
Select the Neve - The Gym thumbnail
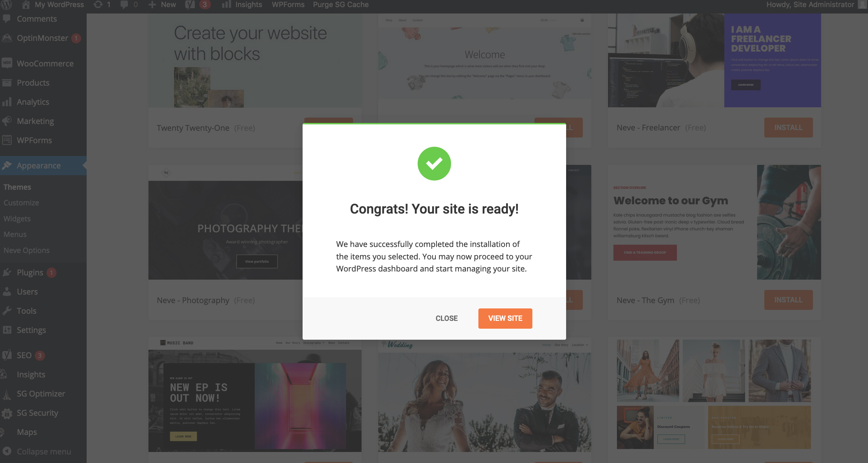pyautogui.click(x=714, y=222)
